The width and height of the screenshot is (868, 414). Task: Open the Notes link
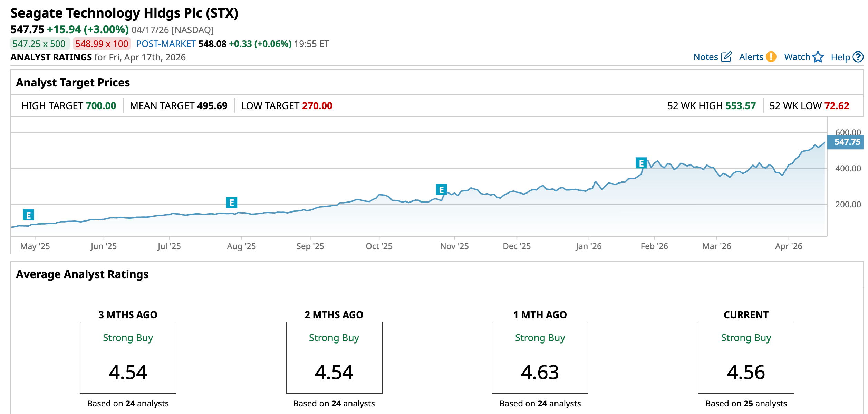[705, 57]
